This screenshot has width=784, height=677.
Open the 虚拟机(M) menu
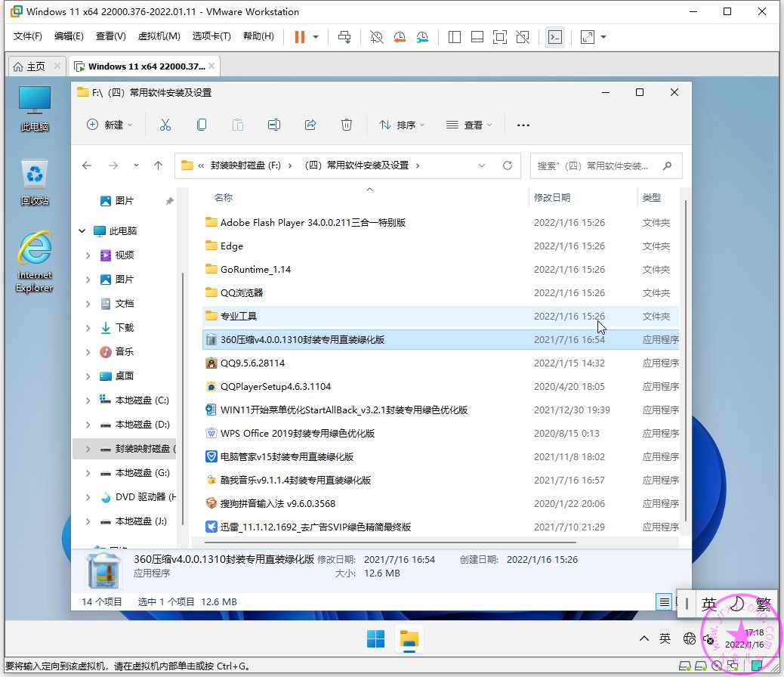pos(159,36)
